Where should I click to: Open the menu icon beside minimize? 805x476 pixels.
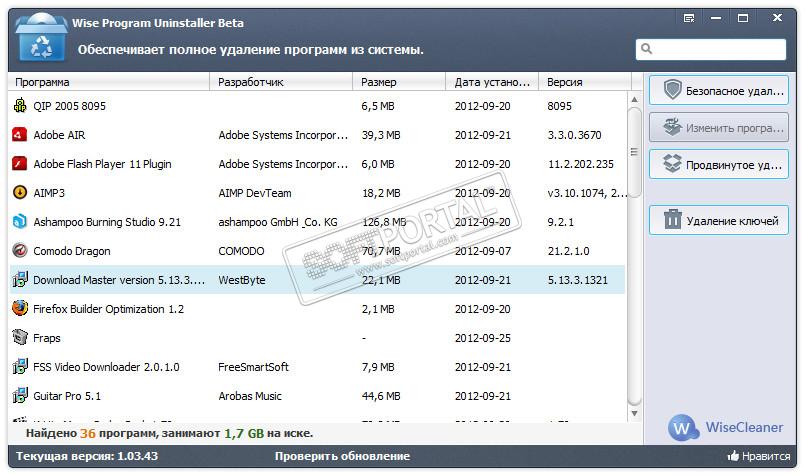pyautogui.click(x=689, y=18)
